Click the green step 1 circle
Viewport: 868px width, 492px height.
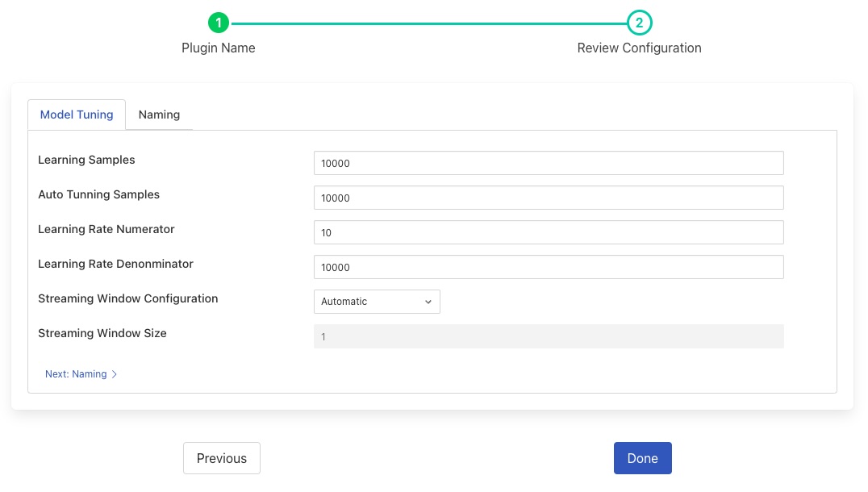218,23
